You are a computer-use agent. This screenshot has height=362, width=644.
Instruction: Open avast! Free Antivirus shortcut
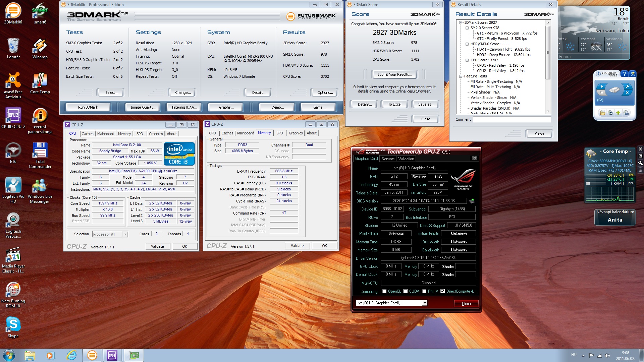click(x=13, y=86)
